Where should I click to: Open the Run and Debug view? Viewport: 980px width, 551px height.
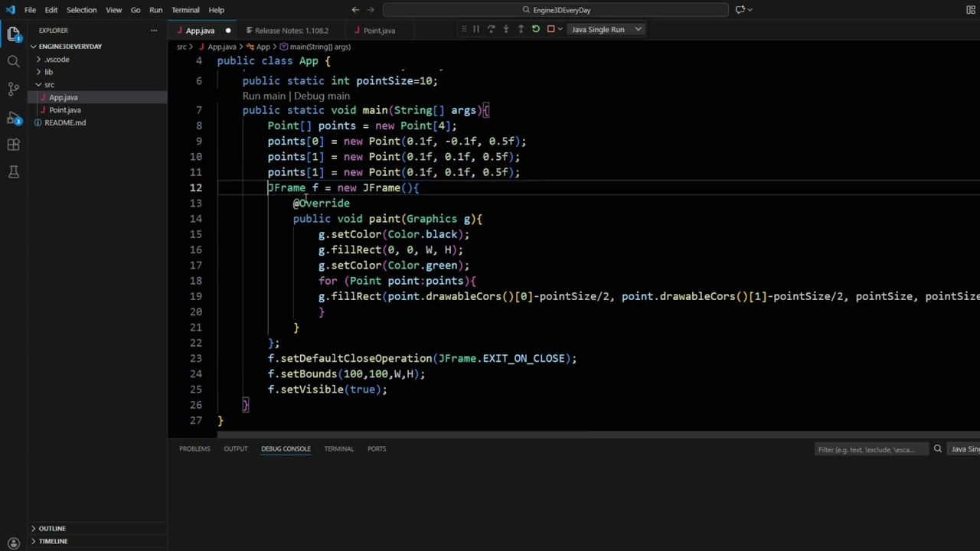(14, 117)
